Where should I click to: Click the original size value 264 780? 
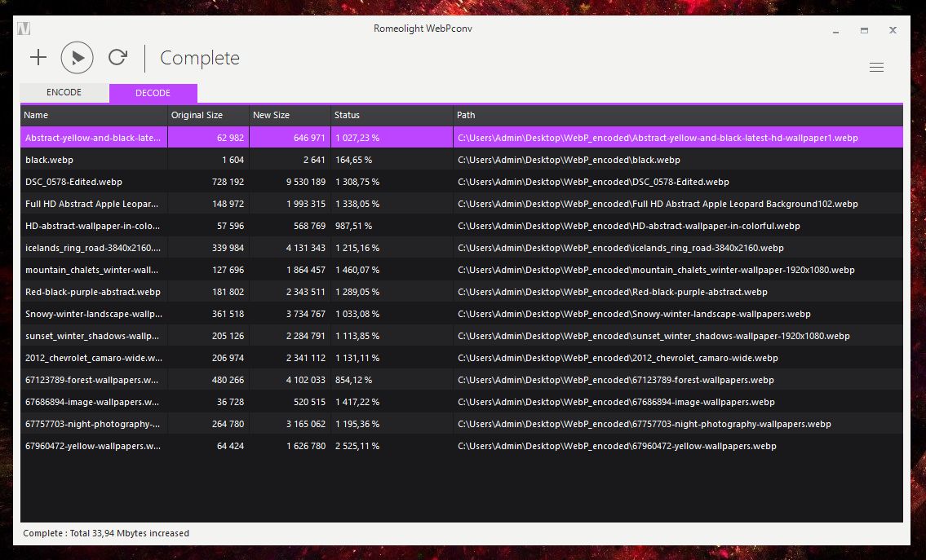pos(228,424)
